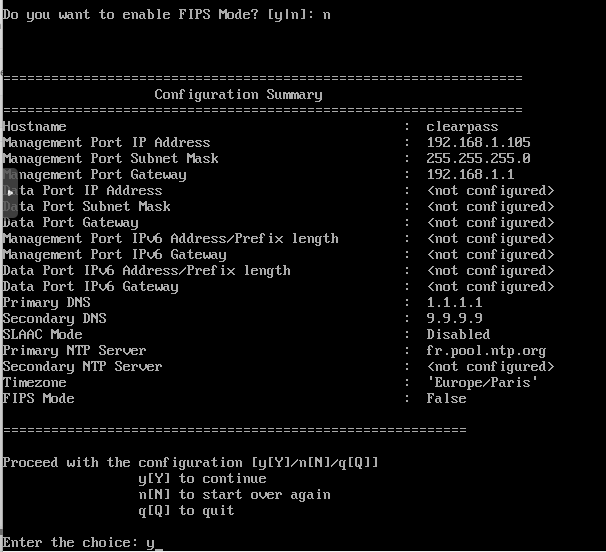
Task: Click the 'n[N] to start over again' line
Action: [234, 495]
